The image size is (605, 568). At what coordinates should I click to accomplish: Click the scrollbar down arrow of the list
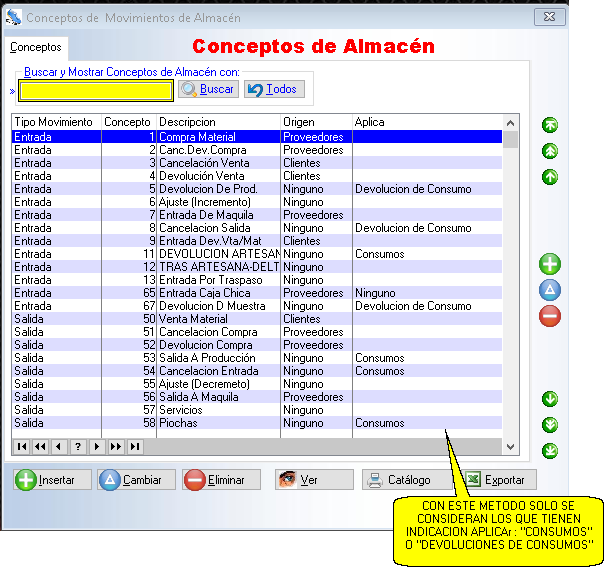coord(511,447)
